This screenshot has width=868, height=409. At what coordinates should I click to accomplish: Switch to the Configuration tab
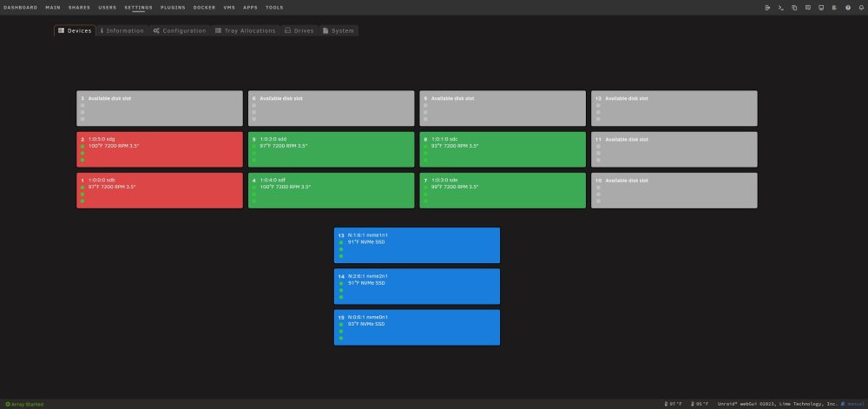tap(180, 31)
